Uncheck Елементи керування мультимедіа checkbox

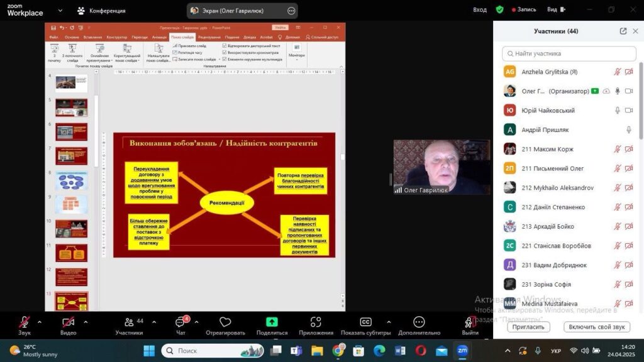[225, 59]
